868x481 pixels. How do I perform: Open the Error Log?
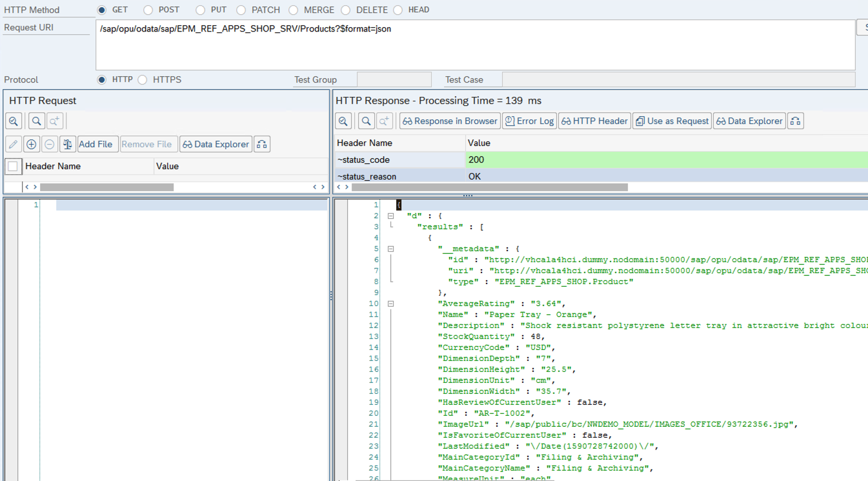[x=529, y=121]
